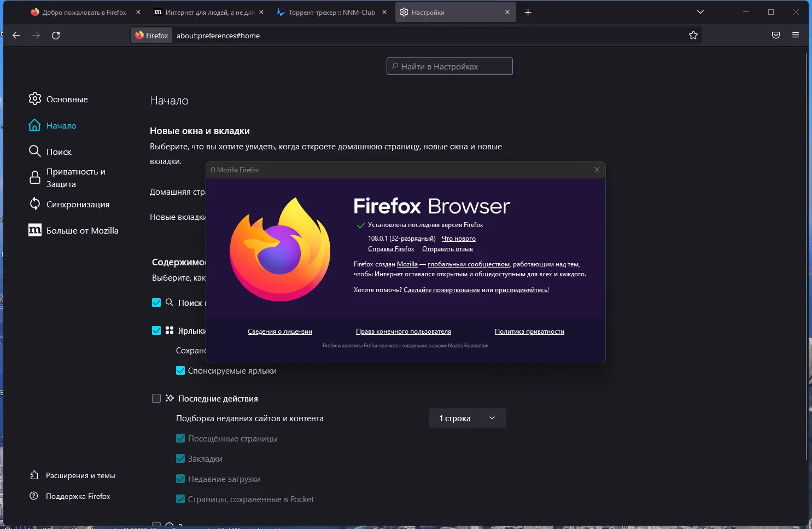Enable the Последние действия checkbox

click(x=156, y=398)
